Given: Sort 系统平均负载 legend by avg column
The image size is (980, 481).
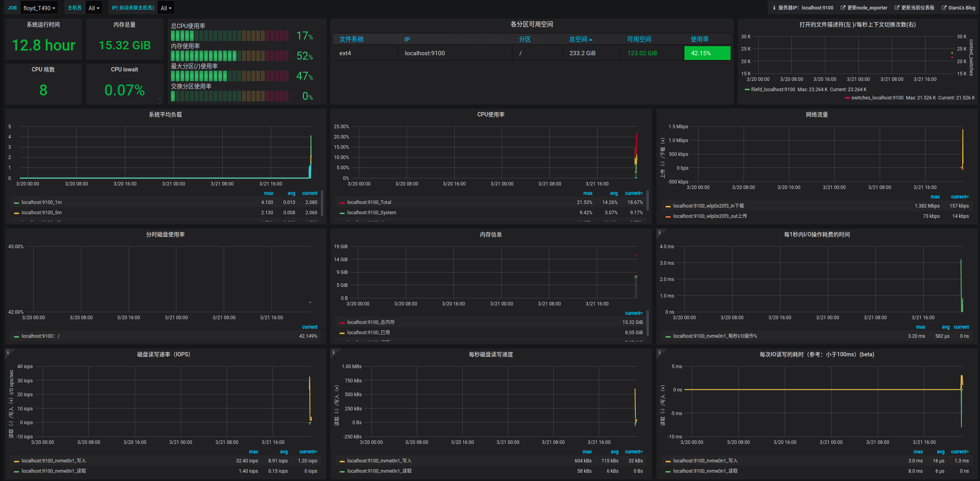Looking at the screenshot, I should coord(291,193).
